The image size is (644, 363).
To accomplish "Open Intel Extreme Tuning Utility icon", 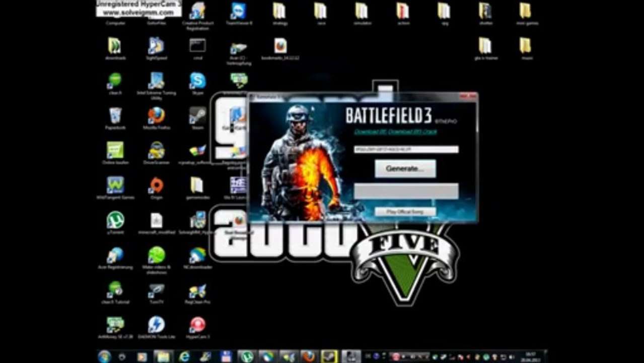I will coord(156,86).
